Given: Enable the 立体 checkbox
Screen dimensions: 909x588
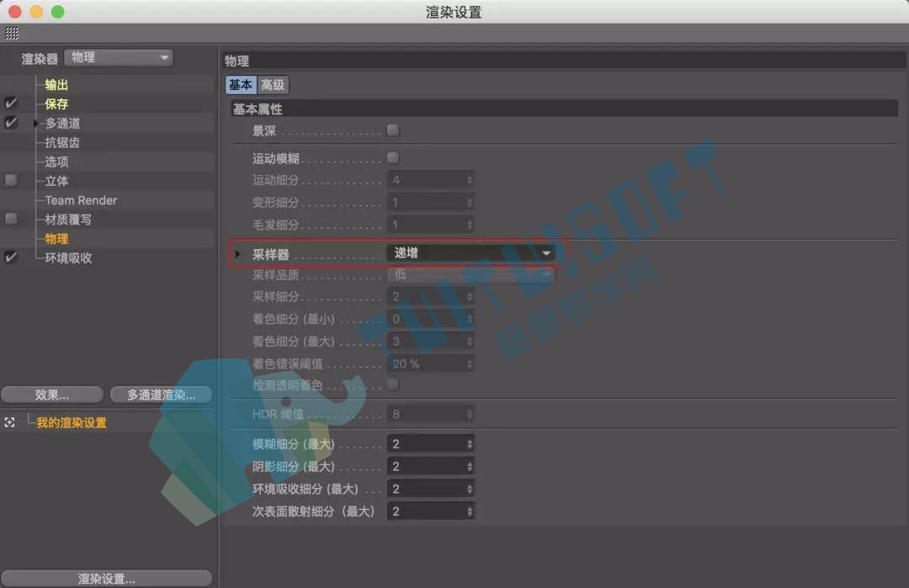Looking at the screenshot, I should [x=11, y=180].
